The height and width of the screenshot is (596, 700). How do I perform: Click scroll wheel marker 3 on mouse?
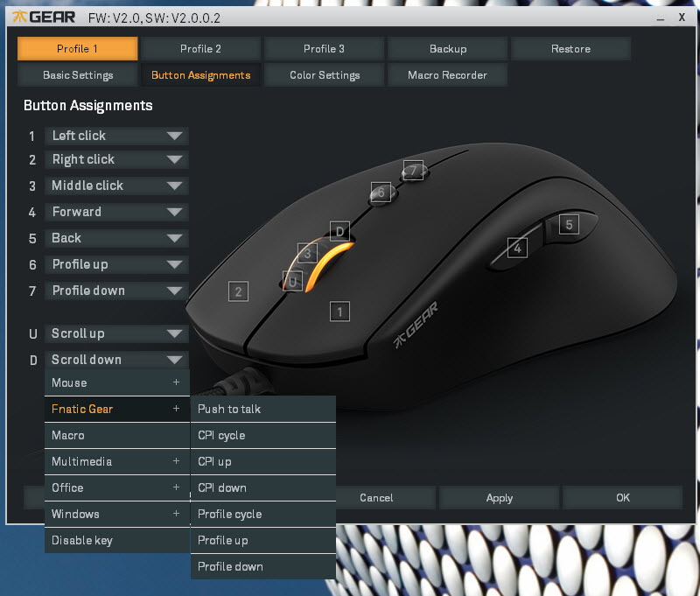308,253
